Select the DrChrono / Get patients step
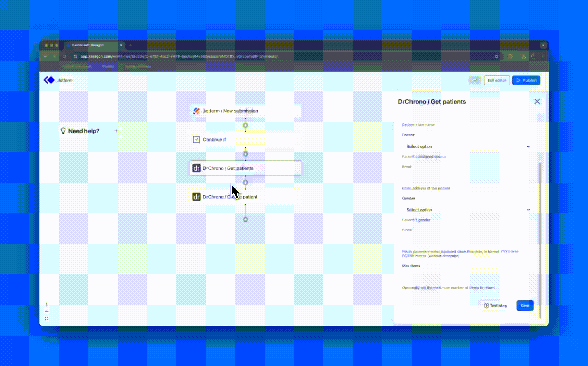Viewport: 588px width, 366px height. coord(245,168)
